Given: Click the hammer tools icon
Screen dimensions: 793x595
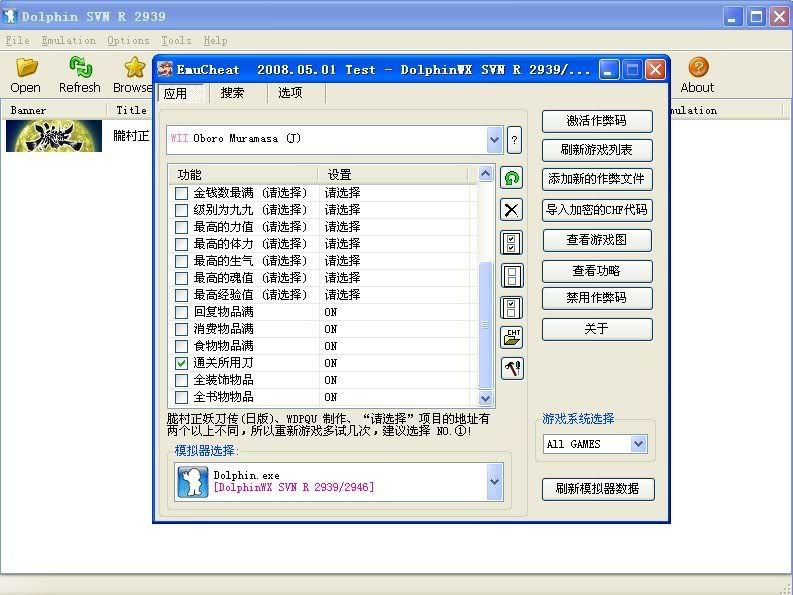Looking at the screenshot, I should click(512, 368).
